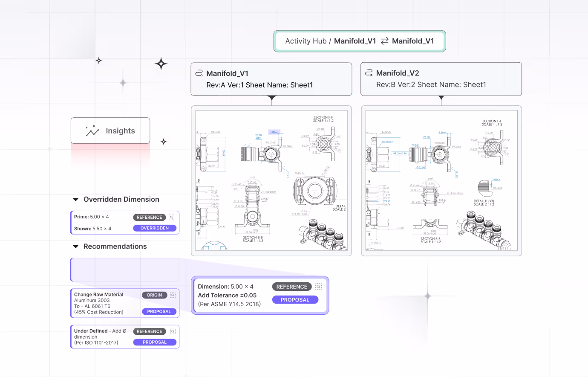Collapse the Overridden Dimension section
The image size is (588, 377).
coord(75,199)
